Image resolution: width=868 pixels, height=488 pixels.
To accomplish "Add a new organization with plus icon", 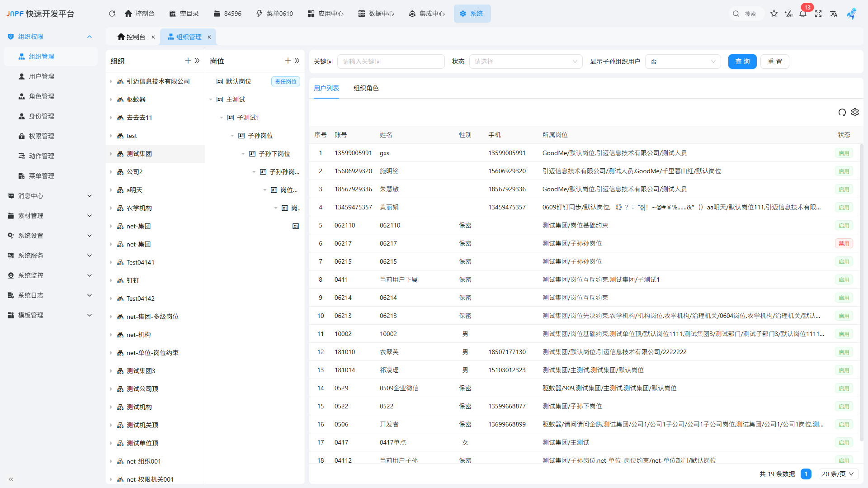I will pos(188,61).
